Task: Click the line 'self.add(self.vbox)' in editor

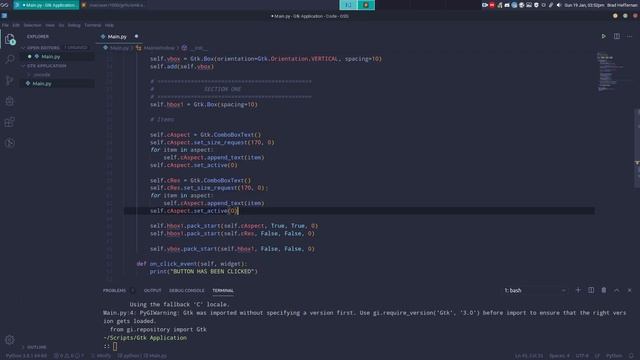Action: 182,67
